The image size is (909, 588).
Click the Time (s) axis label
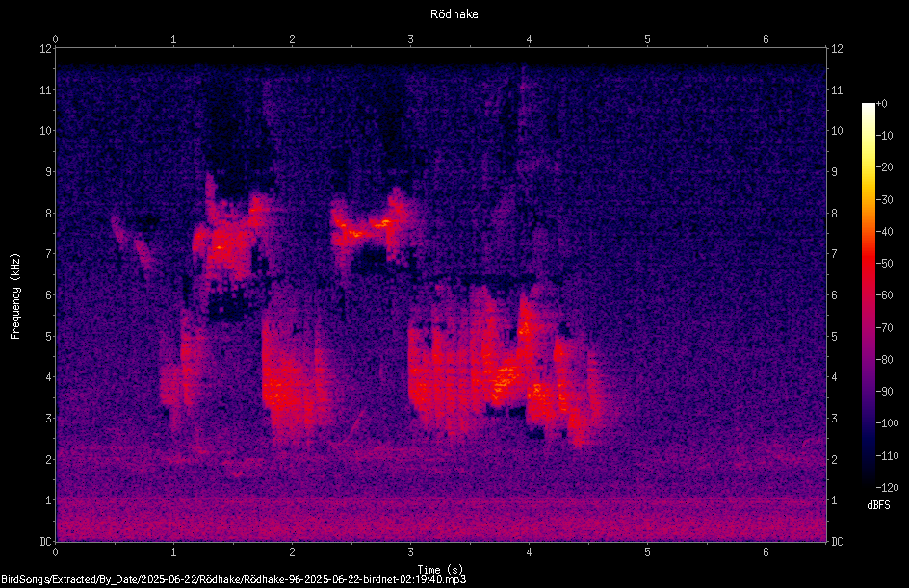click(x=440, y=570)
